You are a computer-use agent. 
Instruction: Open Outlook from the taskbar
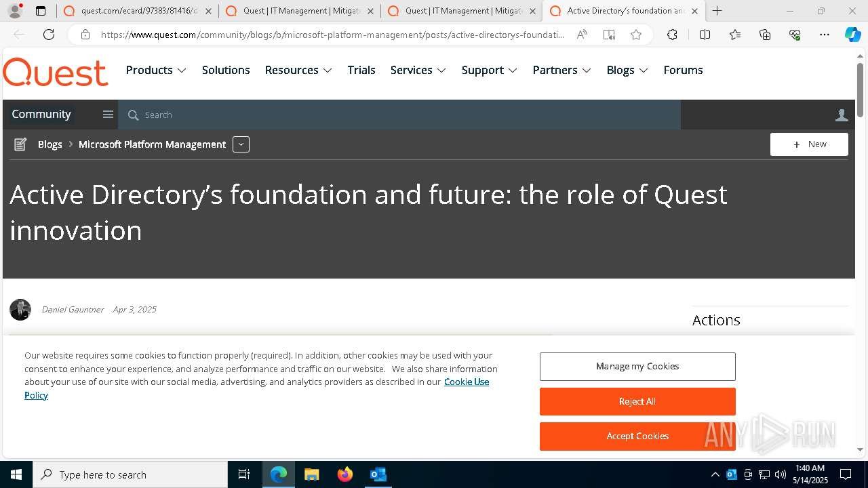click(378, 474)
